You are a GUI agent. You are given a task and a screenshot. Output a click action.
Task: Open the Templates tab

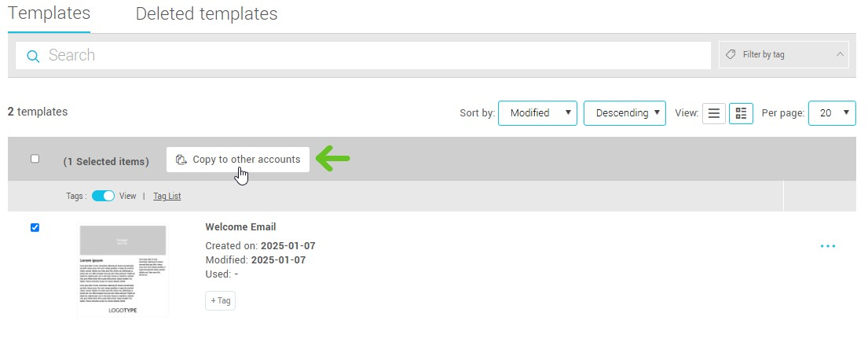click(49, 14)
